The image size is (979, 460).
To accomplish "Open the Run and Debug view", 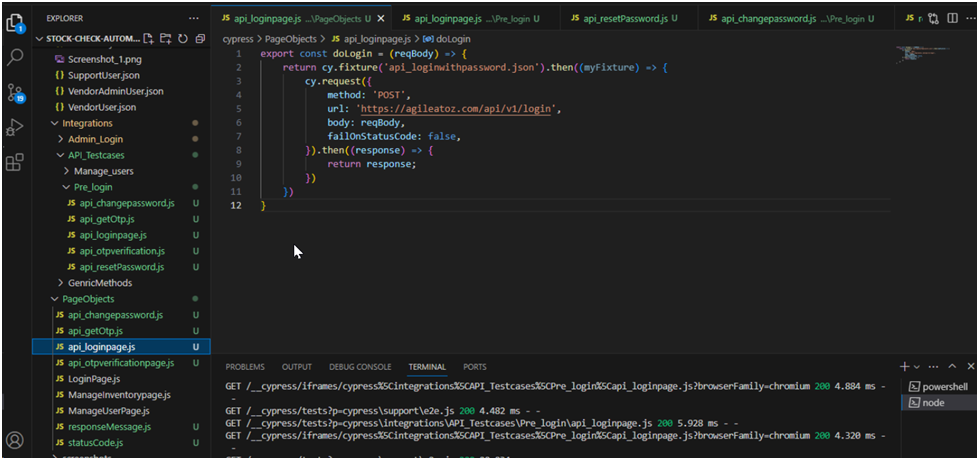I will (14, 128).
